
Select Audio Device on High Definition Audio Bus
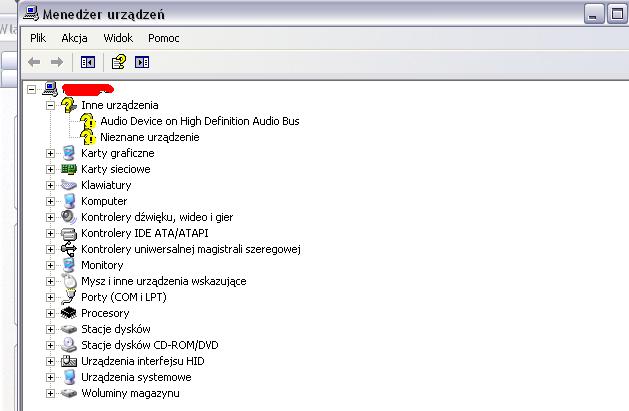coord(200,121)
